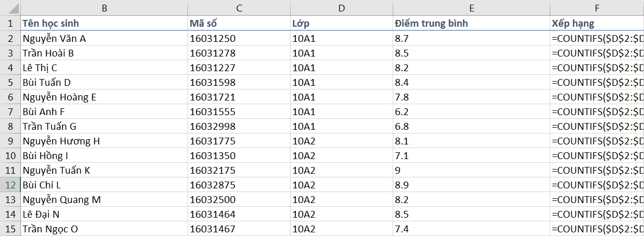Select the cell containing 'Trần Ngọc O'
The width and height of the screenshot is (644, 236).
pos(104,229)
